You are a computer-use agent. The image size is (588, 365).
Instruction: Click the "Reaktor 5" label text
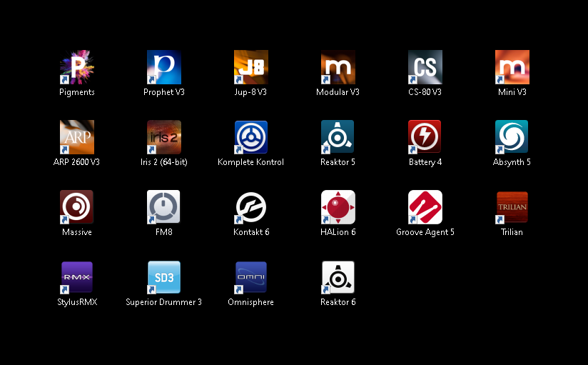click(x=338, y=162)
